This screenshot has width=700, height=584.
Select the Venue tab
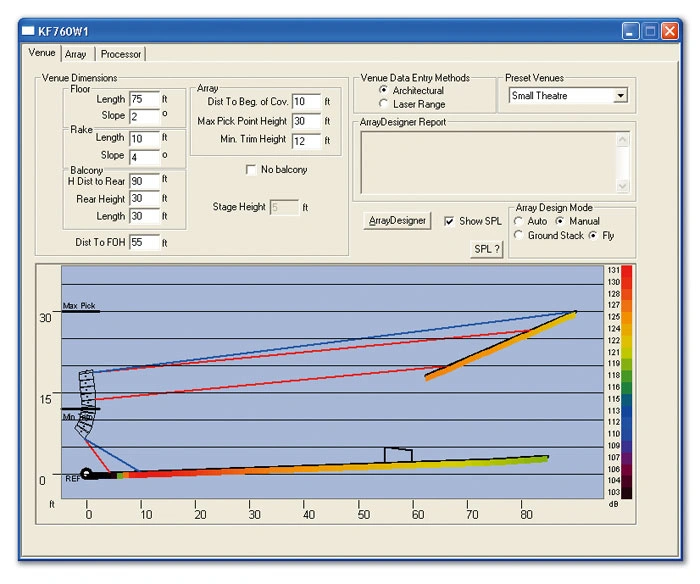tap(42, 54)
